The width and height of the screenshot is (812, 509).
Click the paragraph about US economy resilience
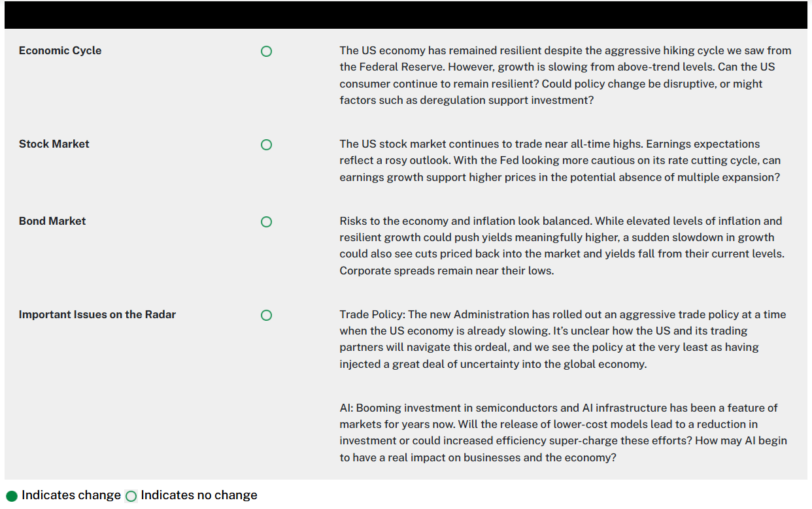click(565, 75)
